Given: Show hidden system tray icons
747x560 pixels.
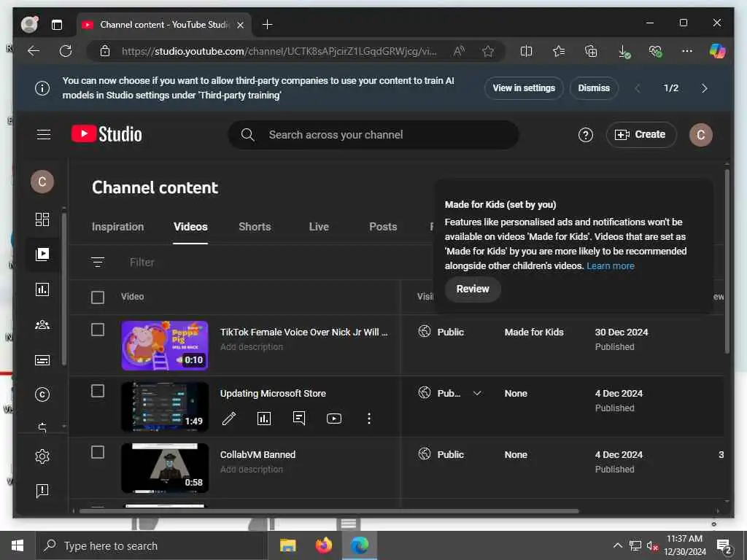Looking at the screenshot, I should pos(617,545).
